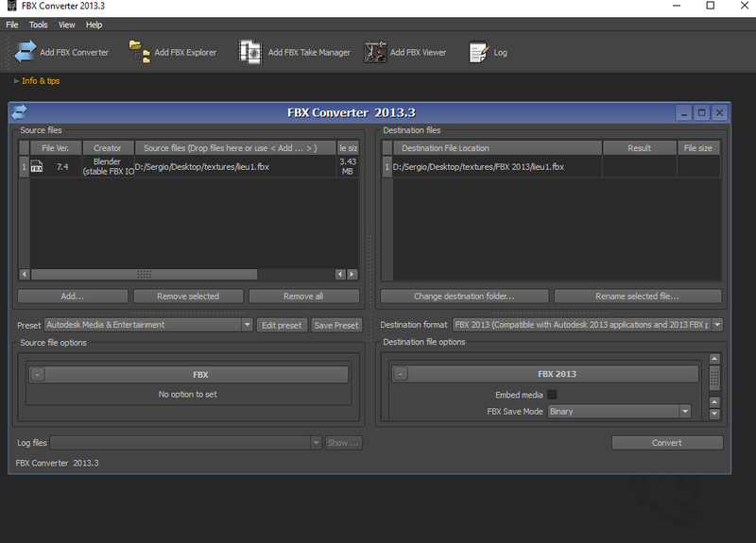This screenshot has width=756, height=543.
Task: Click Rename selected file... button
Action: 637,297
